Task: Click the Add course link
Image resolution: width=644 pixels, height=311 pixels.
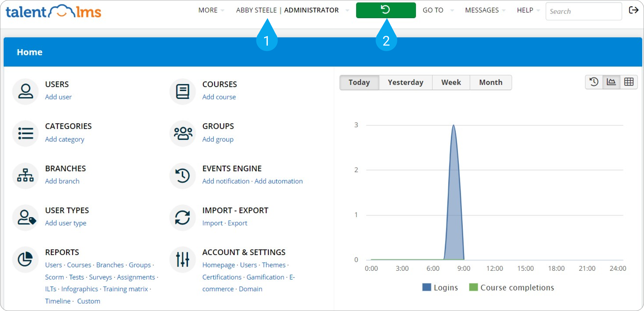Action: coord(219,97)
